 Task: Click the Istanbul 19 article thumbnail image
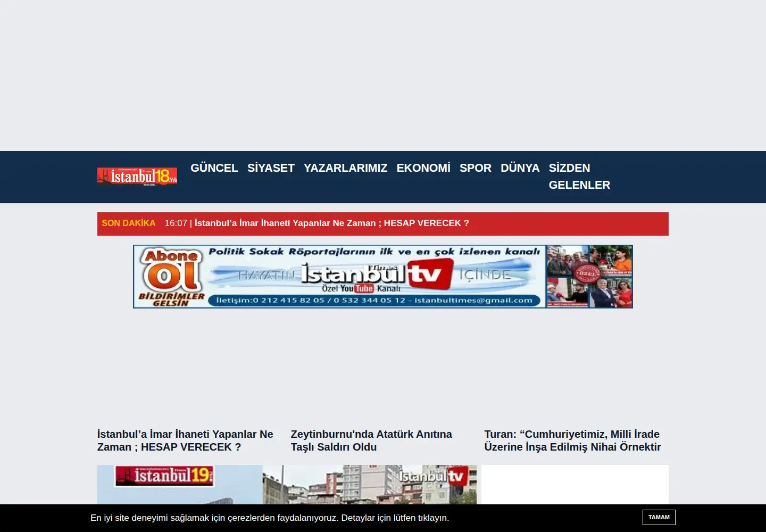(x=180, y=485)
